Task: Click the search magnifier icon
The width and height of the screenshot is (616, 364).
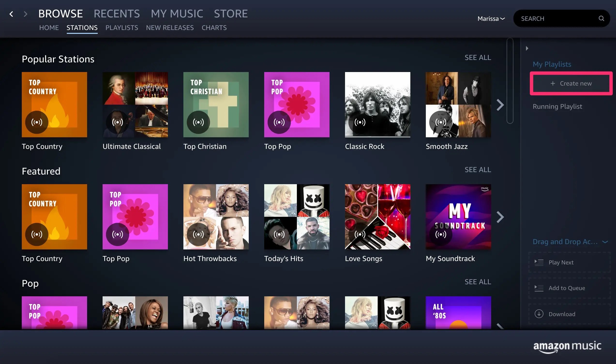Action: tap(601, 18)
